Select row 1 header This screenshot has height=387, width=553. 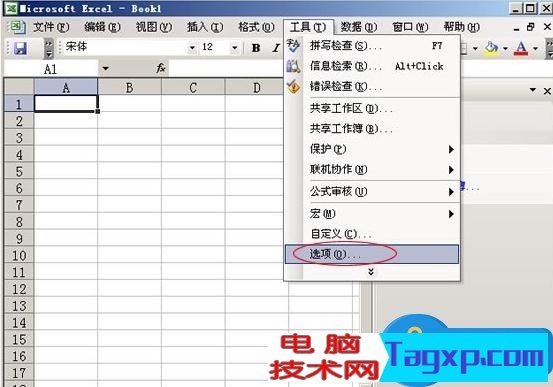click(19, 104)
